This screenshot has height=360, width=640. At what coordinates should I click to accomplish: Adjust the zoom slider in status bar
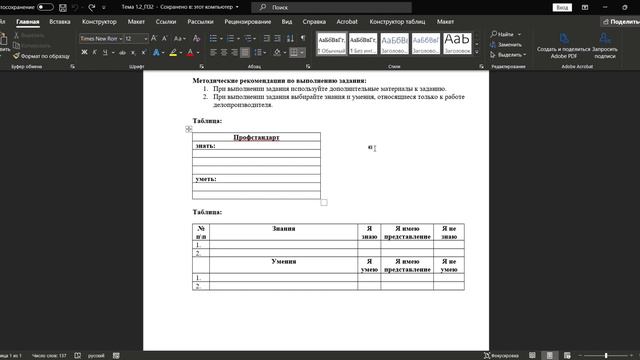[x=606, y=356]
